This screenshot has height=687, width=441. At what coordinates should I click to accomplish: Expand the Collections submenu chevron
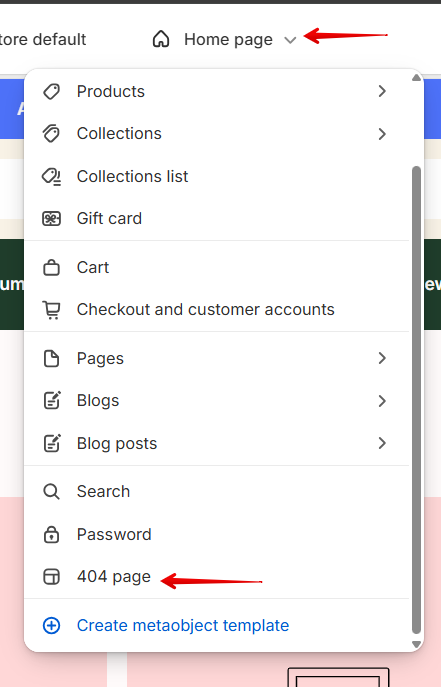coord(382,134)
